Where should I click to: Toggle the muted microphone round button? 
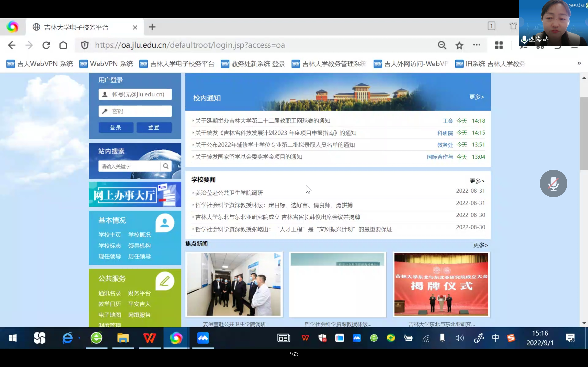click(553, 183)
